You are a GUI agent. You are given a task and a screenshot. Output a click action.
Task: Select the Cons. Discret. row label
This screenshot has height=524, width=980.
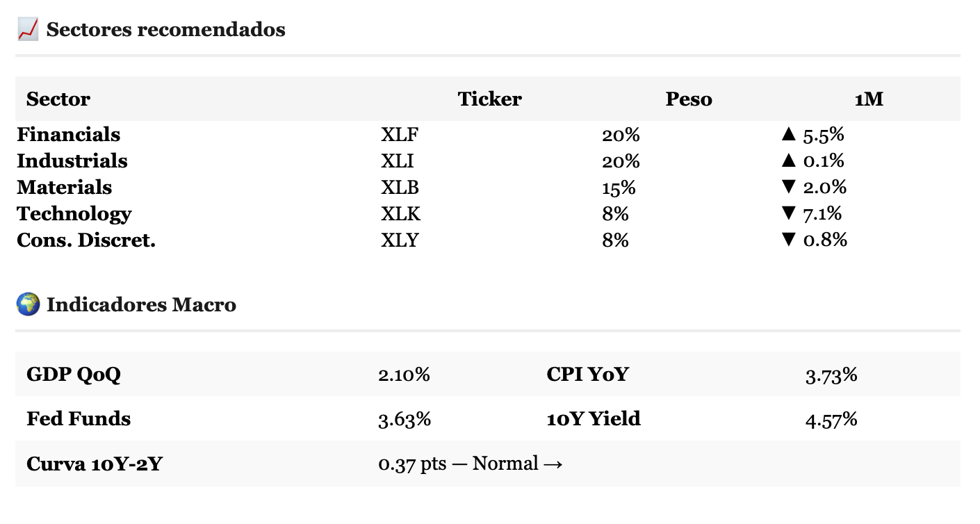86,240
